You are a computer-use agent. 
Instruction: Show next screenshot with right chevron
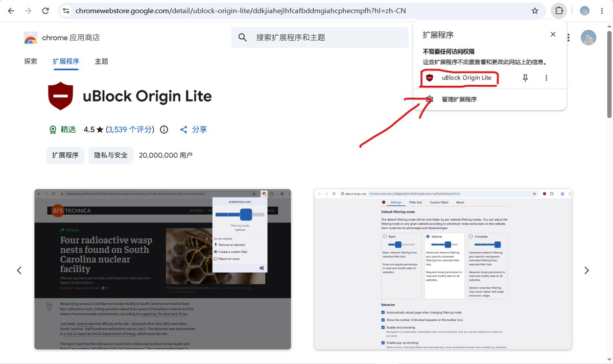pyautogui.click(x=586, y=270)
